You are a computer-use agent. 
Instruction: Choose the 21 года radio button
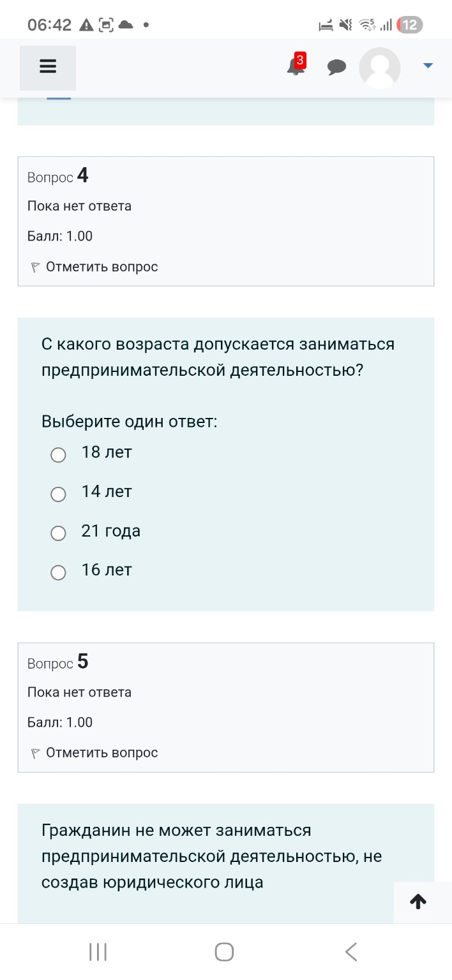point(58,533)
